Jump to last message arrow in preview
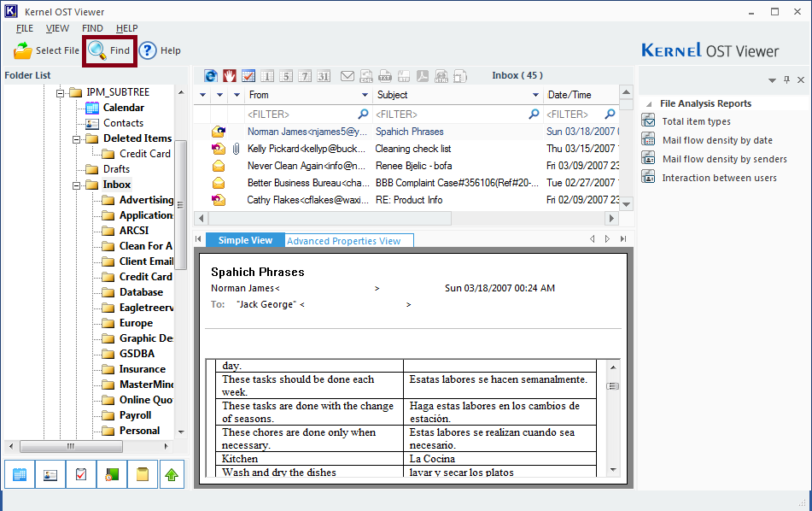This screenshot has width=812, height=511. 623,239
